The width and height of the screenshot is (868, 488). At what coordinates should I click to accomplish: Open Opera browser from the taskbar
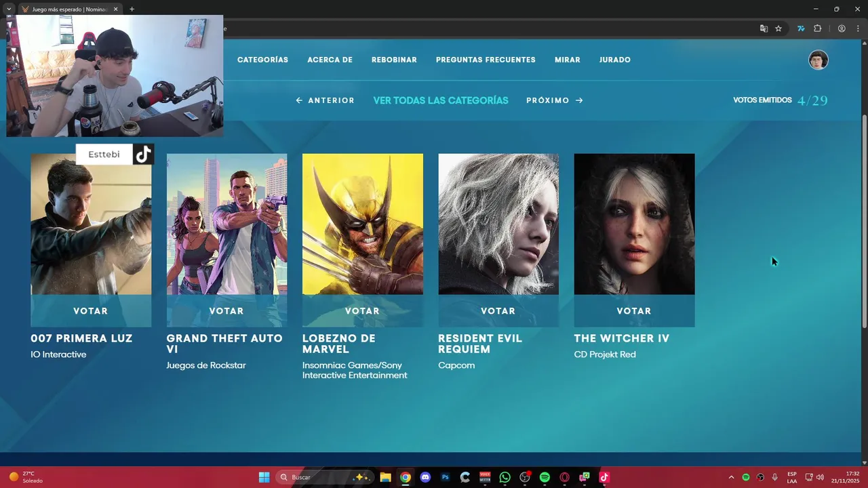click(564, 477)
